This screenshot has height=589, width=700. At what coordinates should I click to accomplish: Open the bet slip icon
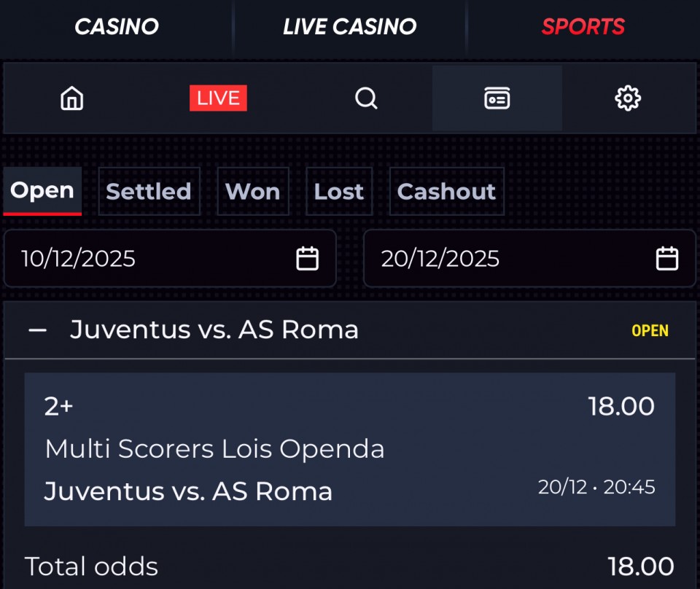(497, 98)
